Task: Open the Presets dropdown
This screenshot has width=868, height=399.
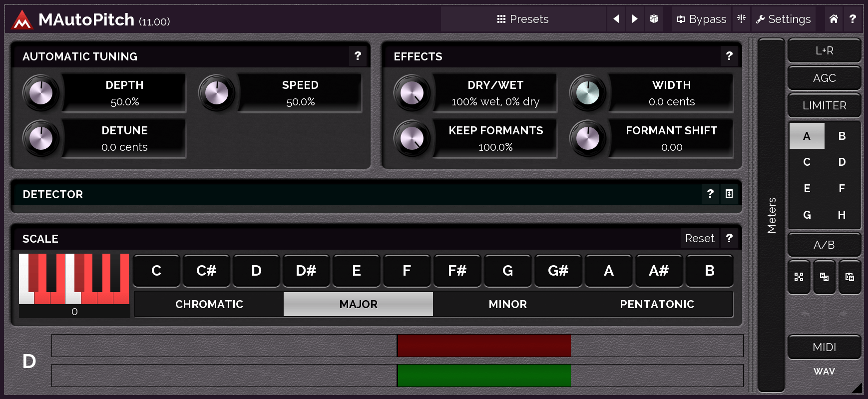Action: (523, 19)
